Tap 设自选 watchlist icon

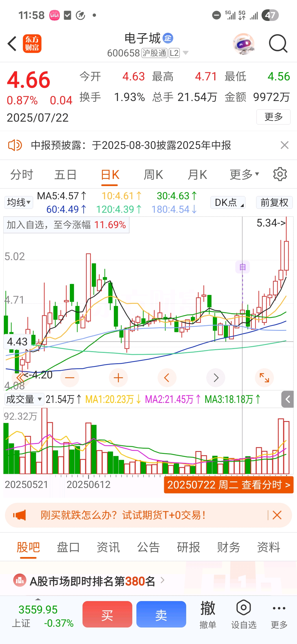pos(244,615)
